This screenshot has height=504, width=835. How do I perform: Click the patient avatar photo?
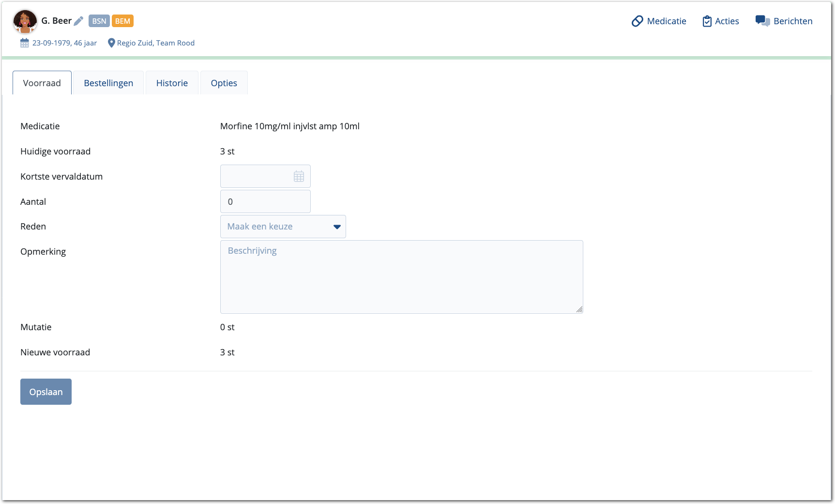(25, 21)
